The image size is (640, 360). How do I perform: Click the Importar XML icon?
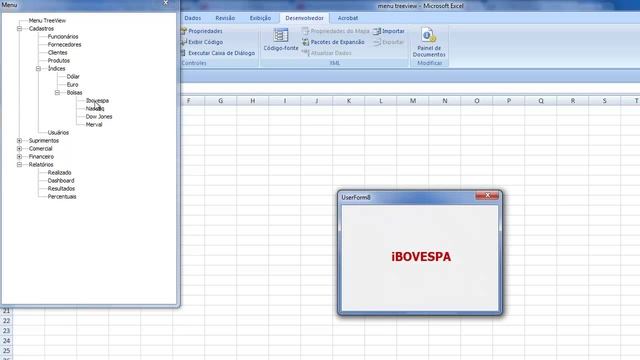[377, 31]
